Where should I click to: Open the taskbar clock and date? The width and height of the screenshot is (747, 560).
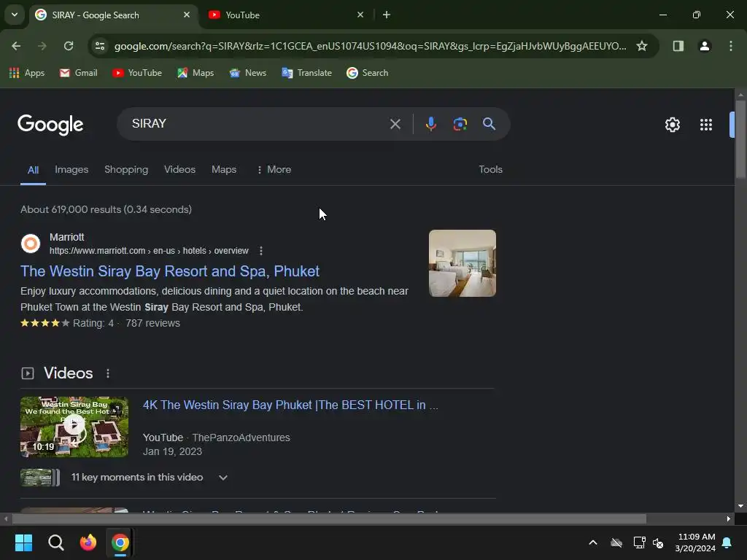click(695, 542)
